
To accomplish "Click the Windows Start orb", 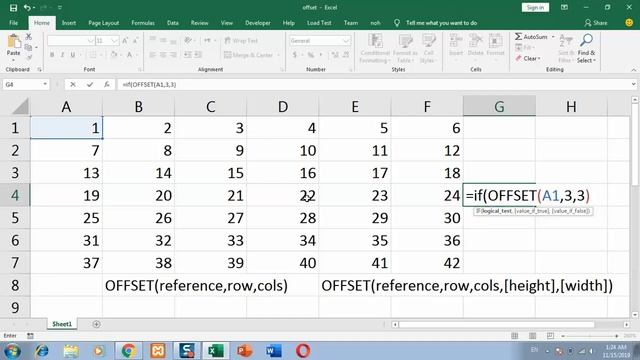I will pos(12,351).
